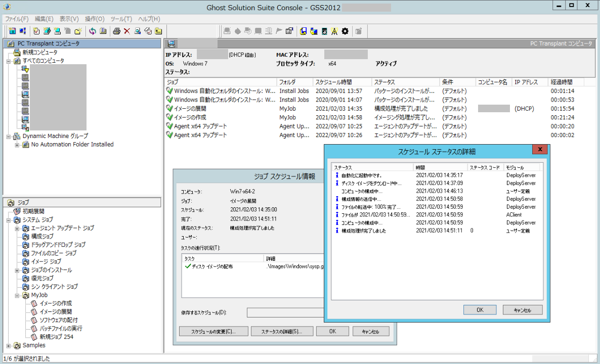Expand the ジョブのインストール folder
The image size is (600, 364).
(x=17, y=270)
